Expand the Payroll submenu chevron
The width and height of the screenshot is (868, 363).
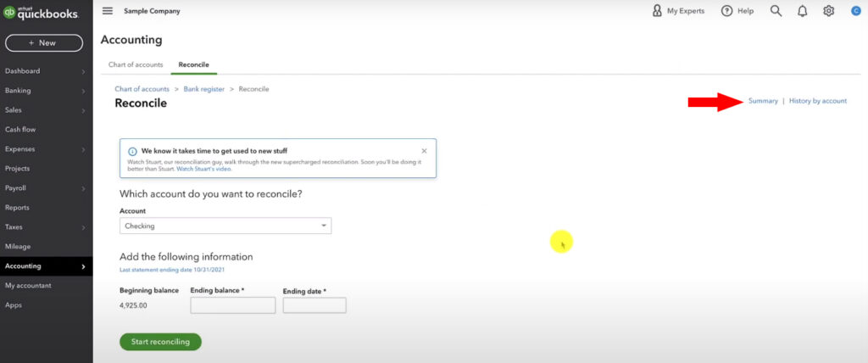[x=83, y=188]
